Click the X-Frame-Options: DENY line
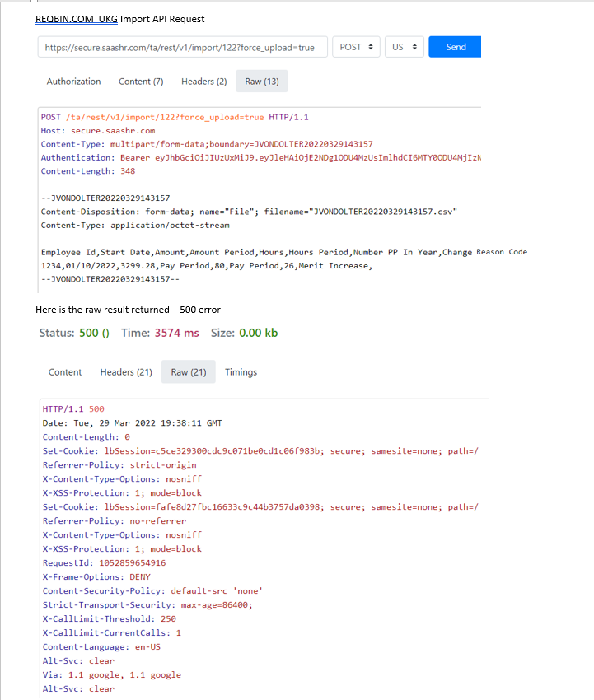Viewport: 594px width, 700px height. (x=96, y=576)
